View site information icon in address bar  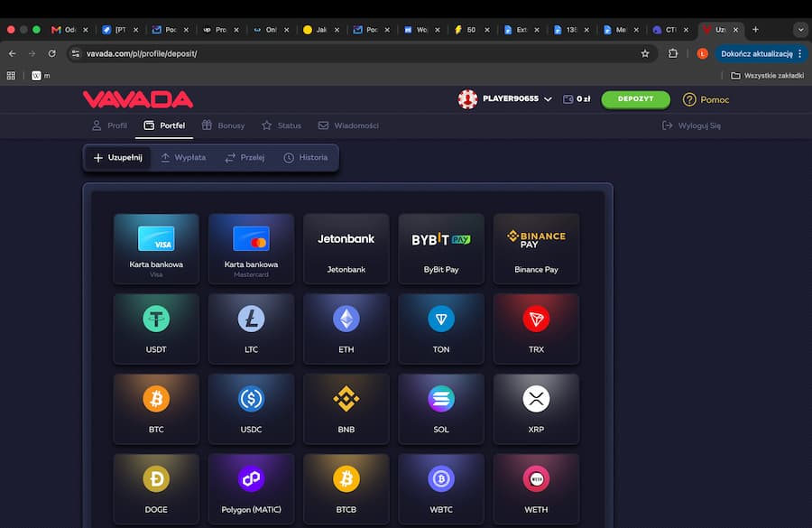click(76, 53)
